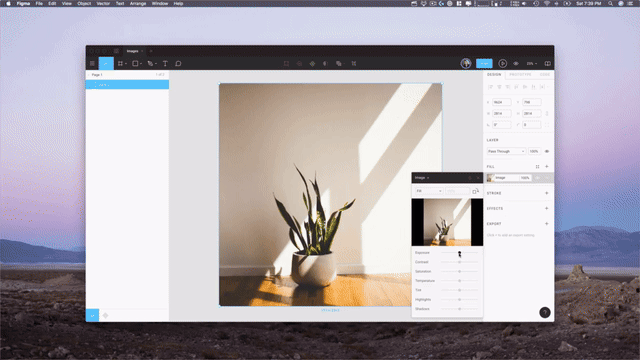Screen dimensions: 640x360
Task: Open the Pass Through blend mode dropdown
Action: 506,151
